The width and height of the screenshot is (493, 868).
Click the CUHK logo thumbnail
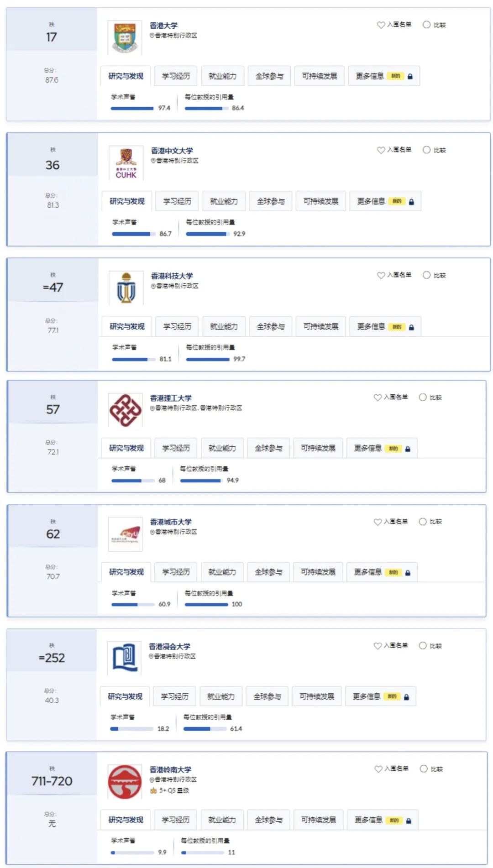(126, 163)
